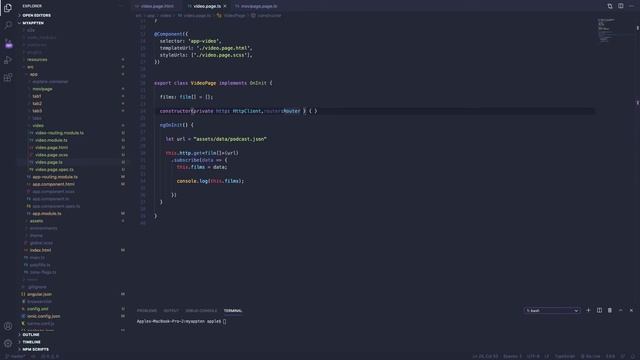This screenshot has height=360, width=640.
Task: Select the TERMINAL panel tab
Action: [x=233, y=311]
